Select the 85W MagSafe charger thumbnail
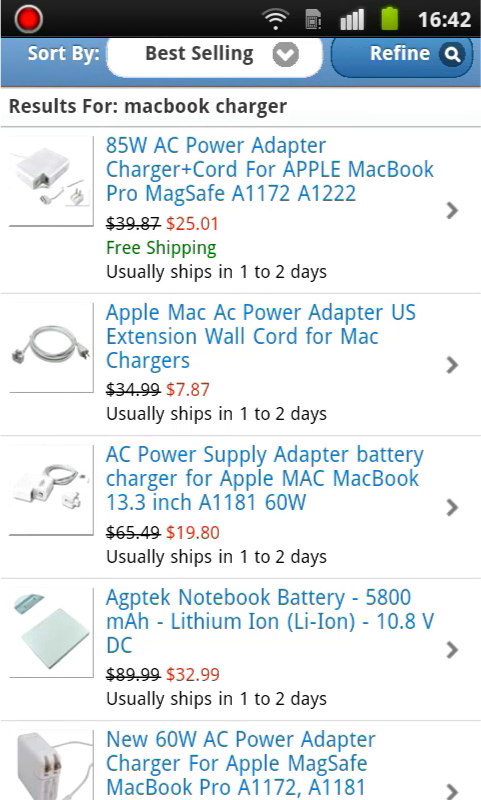The height and width of the screenshot is (800, 481). point(51,181)
